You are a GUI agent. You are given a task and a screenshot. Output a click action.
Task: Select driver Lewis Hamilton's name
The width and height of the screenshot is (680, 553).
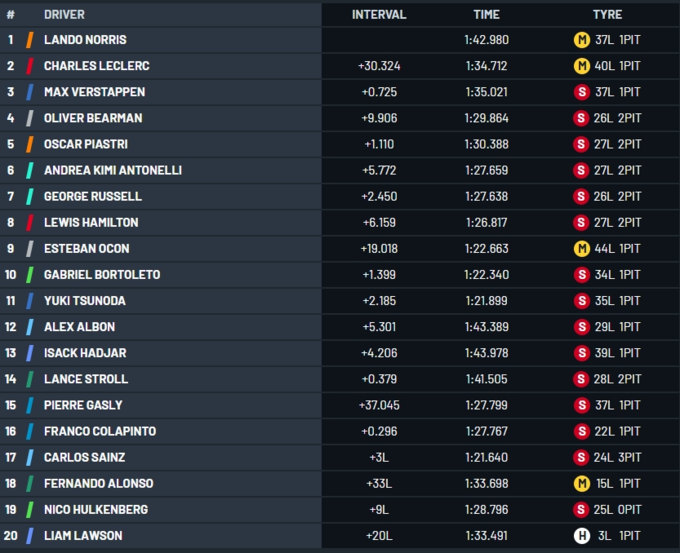point(91,222)
